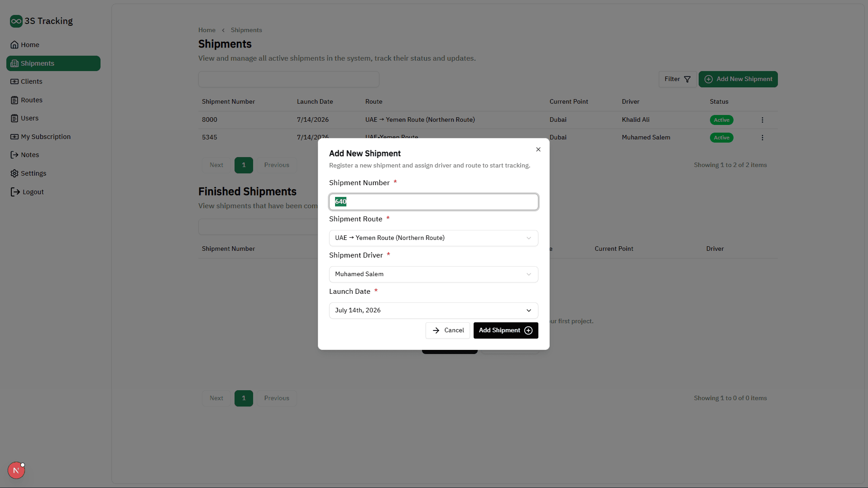Open Routes in the sidebar

click(x=53, y=100)
